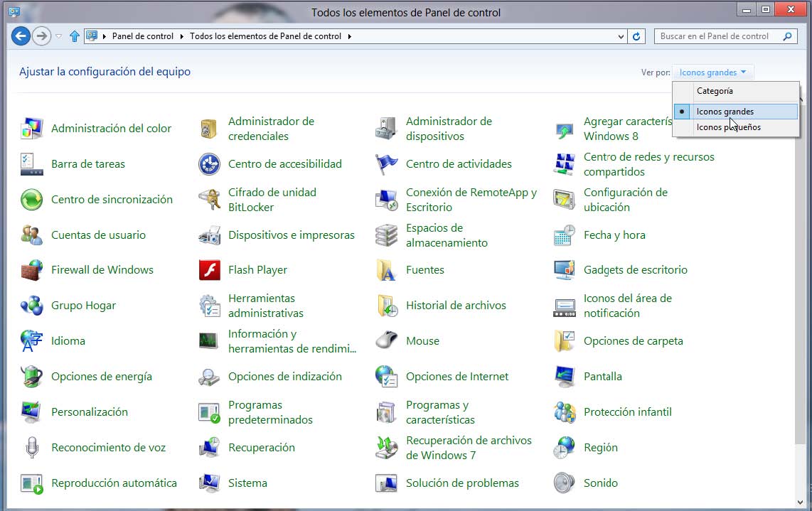Expand the arrow after Panel de control breadcrumb
812x511 pixels.
(x=182, y=36)
